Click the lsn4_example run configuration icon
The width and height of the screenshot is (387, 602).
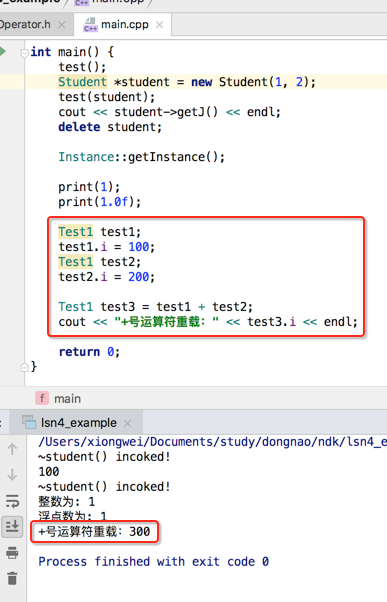point(29,422)
